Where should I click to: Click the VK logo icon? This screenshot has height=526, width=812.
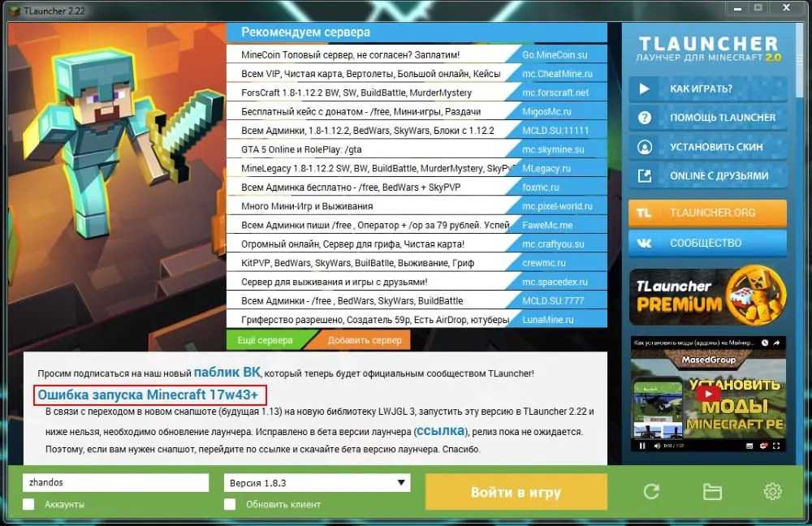click(644, 243)
